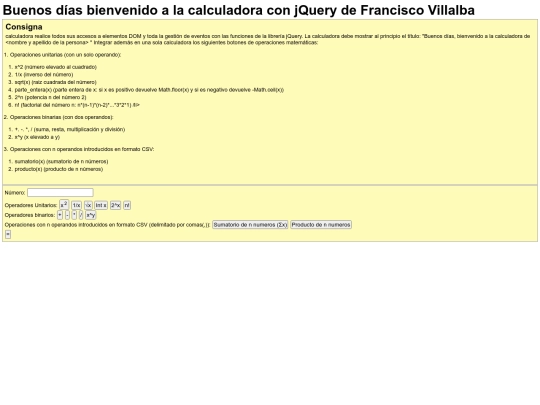Compute the inverse with the 1/x button
The image size is (540, 405).
coord(76,205)
